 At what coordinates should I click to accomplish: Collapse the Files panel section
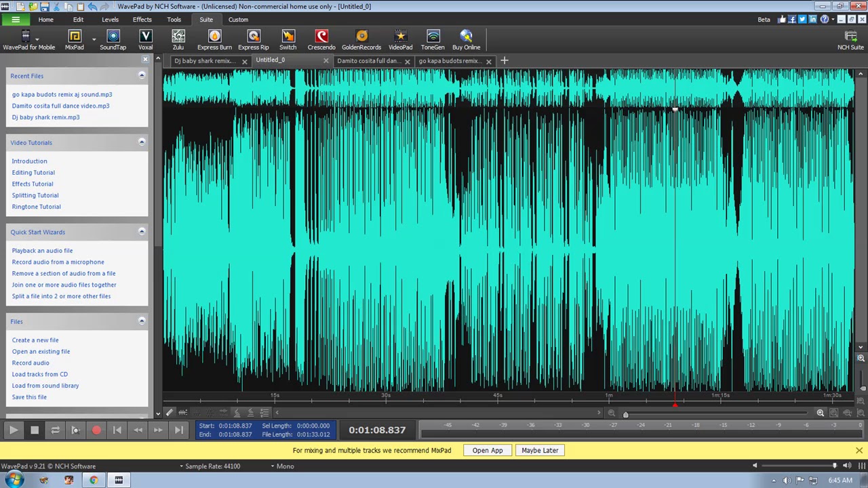point(142,321)
